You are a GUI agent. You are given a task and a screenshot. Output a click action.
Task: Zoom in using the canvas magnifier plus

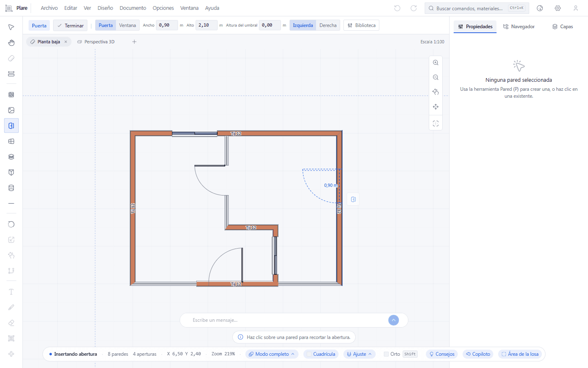pyautogui.click(x=436, y=63)
